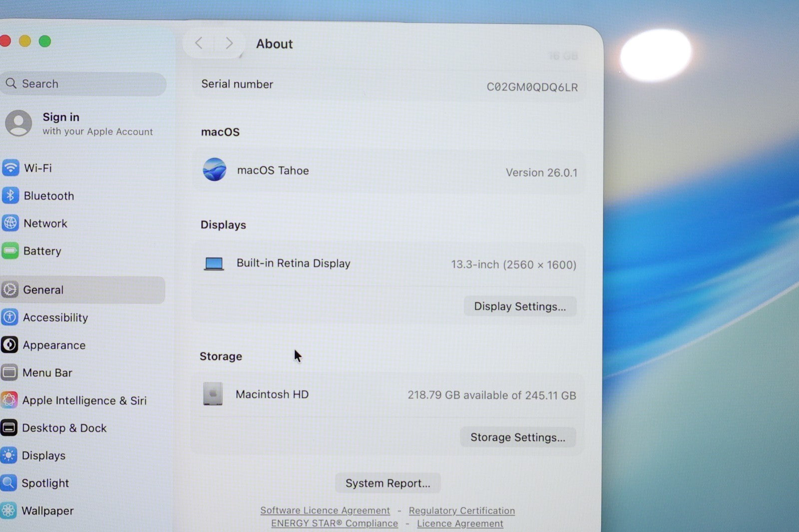Open the Wallpaper settings icon

click(9, 510)
